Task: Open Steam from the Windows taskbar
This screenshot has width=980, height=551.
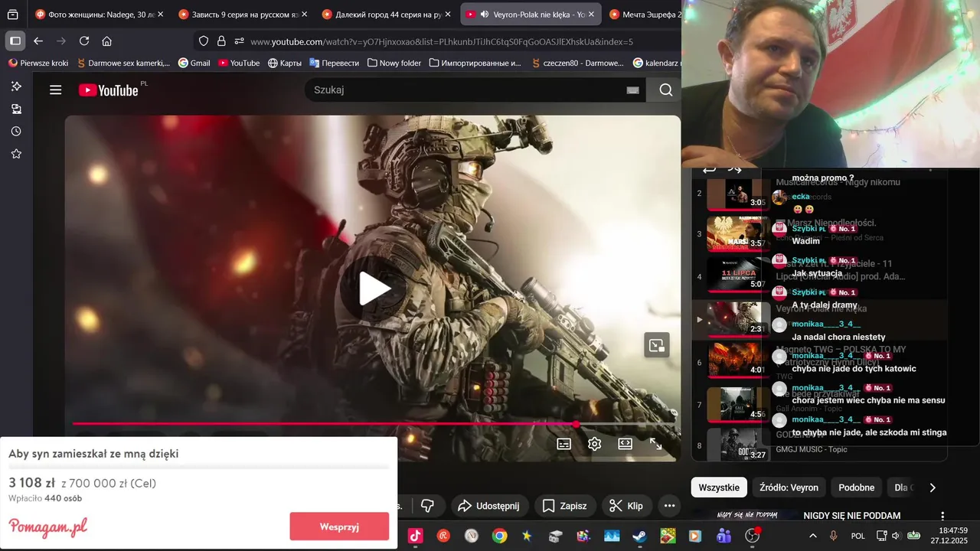Action: click(x=639, y=536)
